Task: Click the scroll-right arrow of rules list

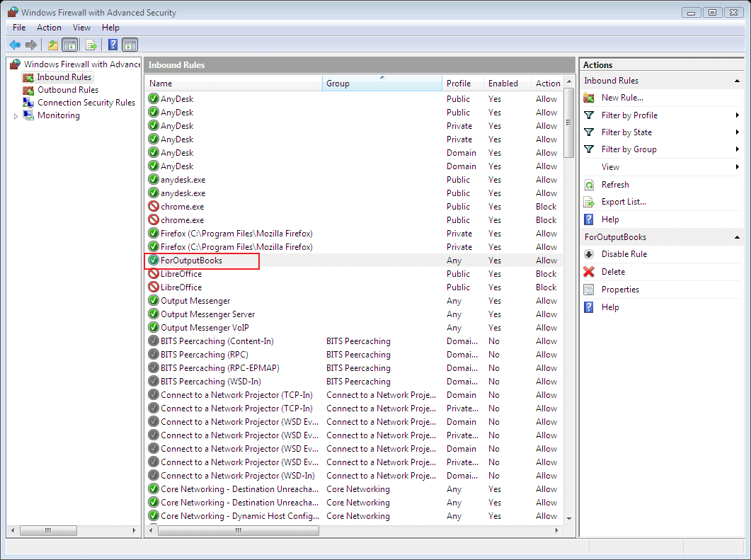Action: coord(556,531)
